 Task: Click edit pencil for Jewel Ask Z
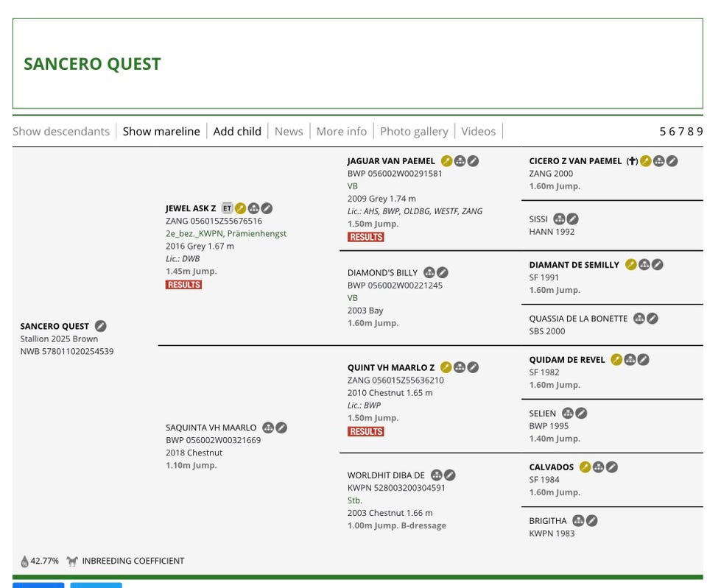tap(267, 208)
